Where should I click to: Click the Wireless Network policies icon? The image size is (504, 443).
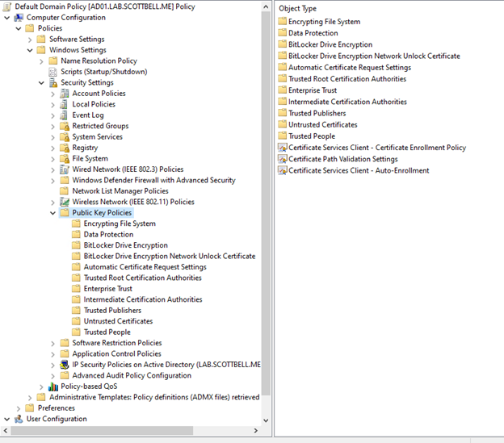point(65,202)
